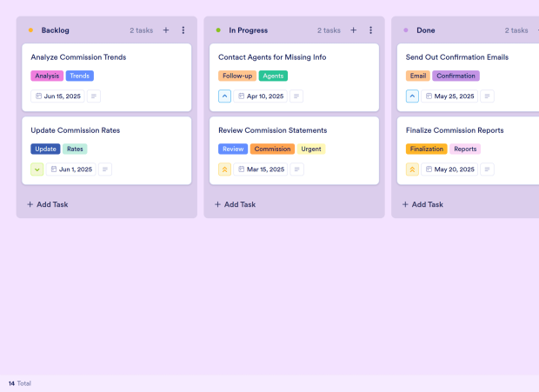Select the Follow-up tag
Image resolution: width=539 pixels, height=392 pixels.
pyautogui.click(x=237, y=76)
